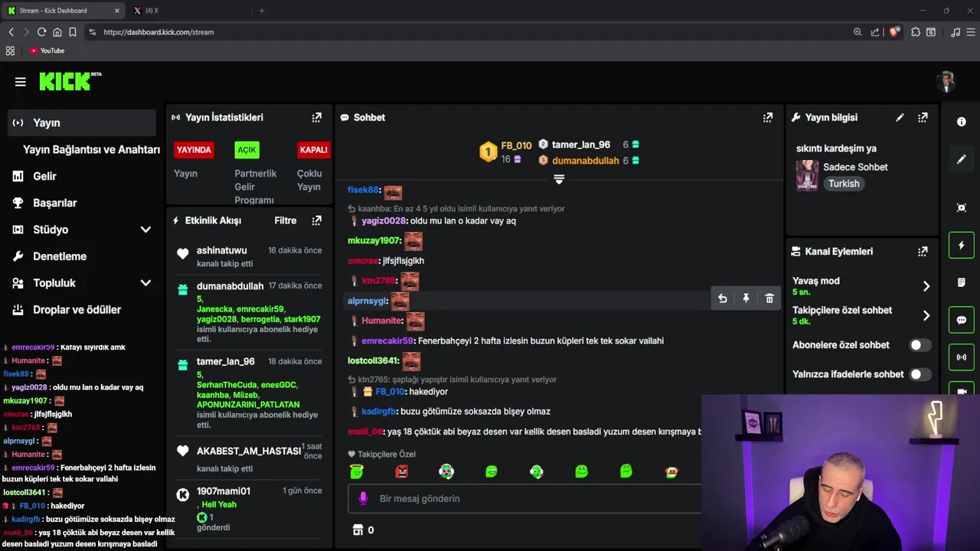Click 1907mami01 in activity feed

pos(224,491)
